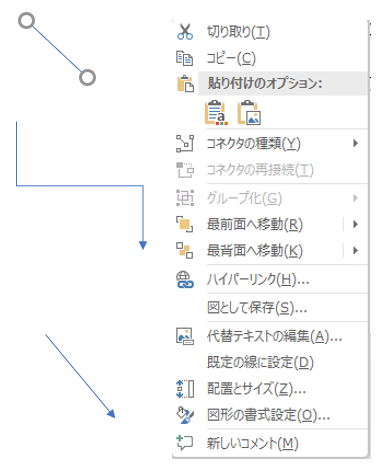Select 切り取り(T) text in menu
Viewport: 382px width, 465px height.
[x=238, y=32]
